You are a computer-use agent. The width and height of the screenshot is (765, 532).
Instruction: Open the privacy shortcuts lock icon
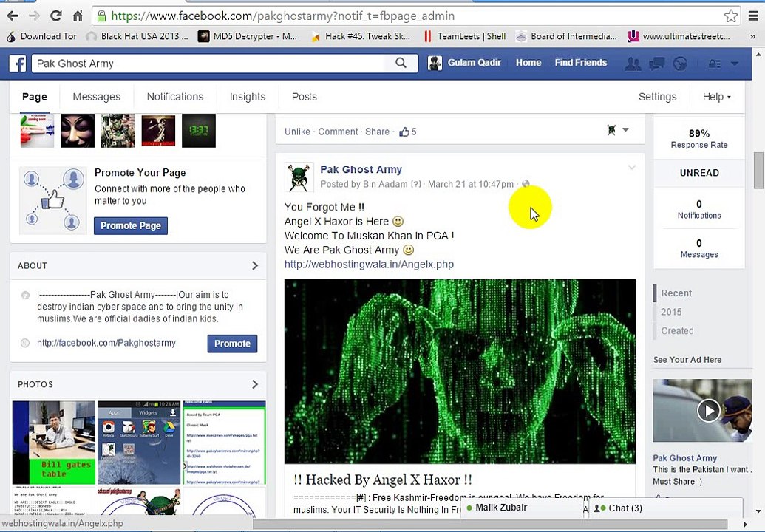[714, 64]
